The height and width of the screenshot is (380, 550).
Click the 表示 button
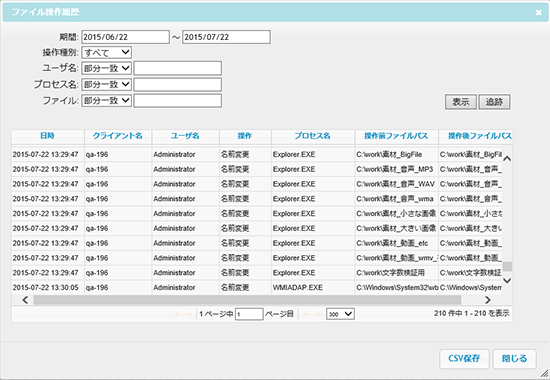(x=461, y=102)
